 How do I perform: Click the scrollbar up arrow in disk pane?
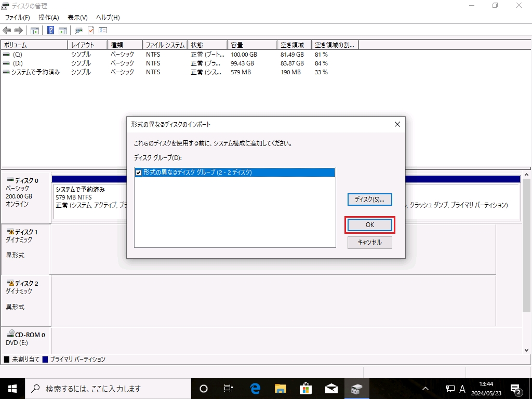pos(527,175)
